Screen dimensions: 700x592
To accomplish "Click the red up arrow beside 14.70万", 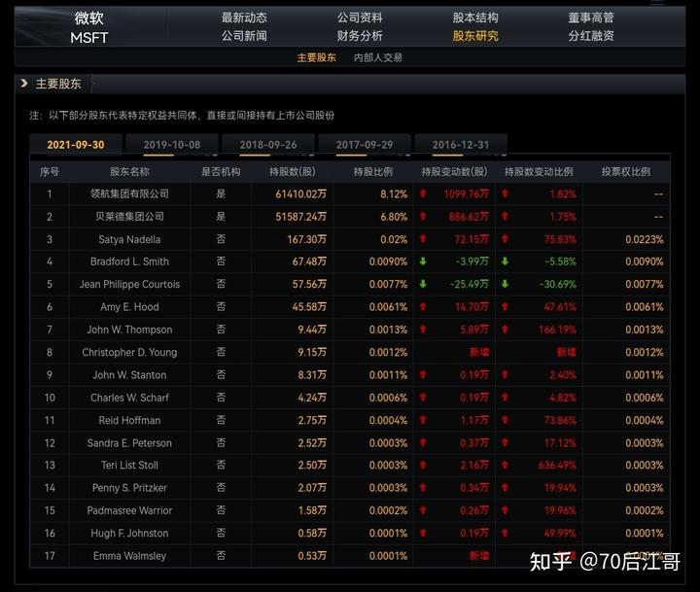I will pyautogui.click(x=423, y=307).
